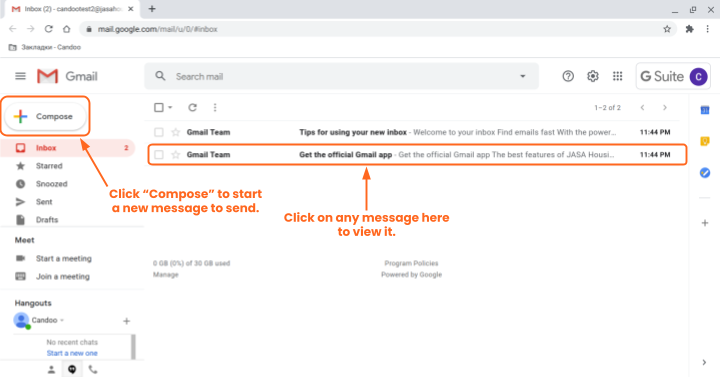Add a new Hangouts conversation plus
The width and height of the screenshot is (720, 377).
[x=127, y=321]
